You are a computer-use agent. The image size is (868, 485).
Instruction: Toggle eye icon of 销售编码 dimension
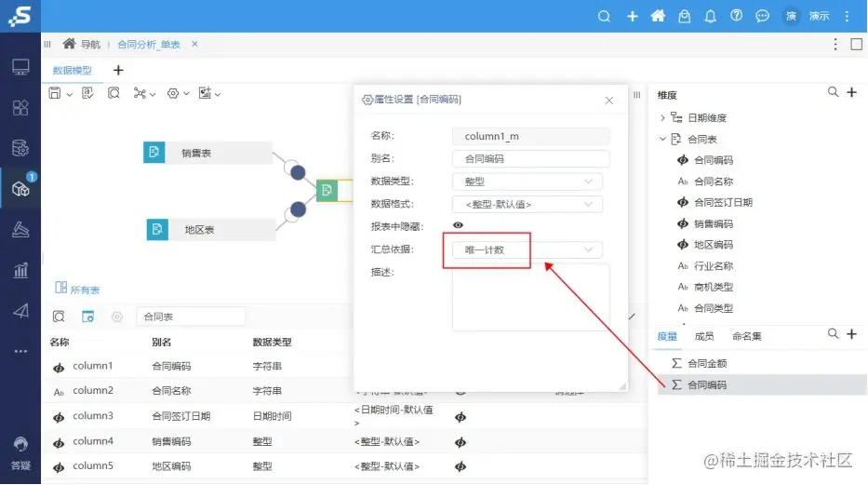683,223
